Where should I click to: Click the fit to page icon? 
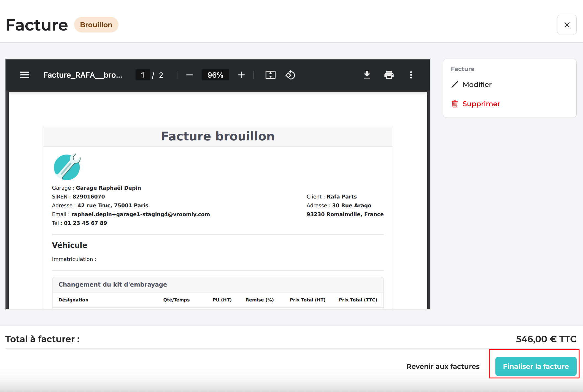click(x=270, y=75)
